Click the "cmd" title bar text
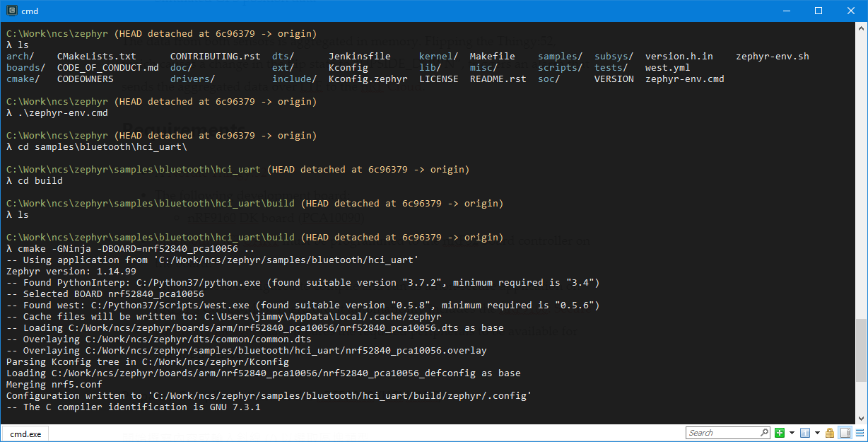 pos(30,11)
